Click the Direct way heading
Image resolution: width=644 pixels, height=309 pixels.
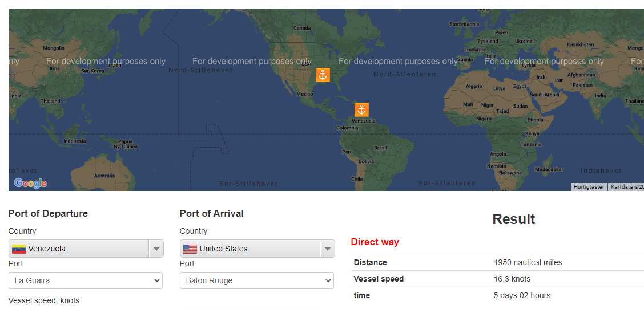tap(375, 242)
